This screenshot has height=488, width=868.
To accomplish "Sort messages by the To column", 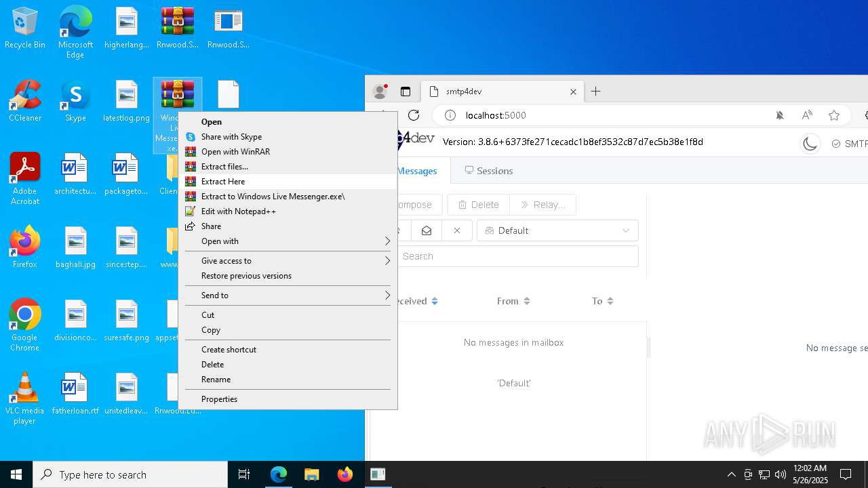I will click(602, 301).
